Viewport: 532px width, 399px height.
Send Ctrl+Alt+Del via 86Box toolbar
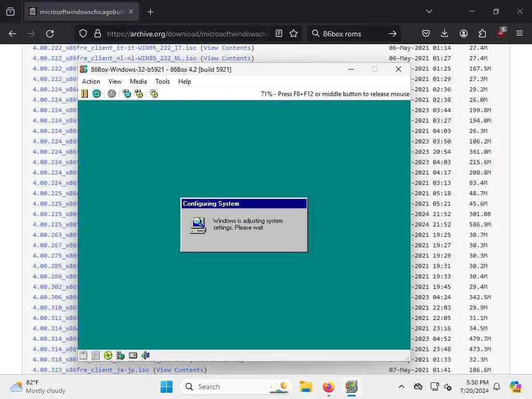127,94
